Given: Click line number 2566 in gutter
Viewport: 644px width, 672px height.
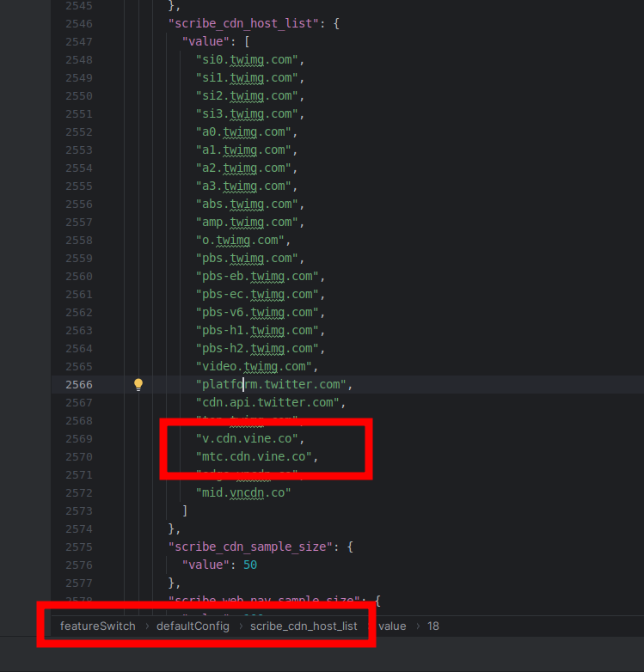Looking at the screenshot, I should 79,385.
